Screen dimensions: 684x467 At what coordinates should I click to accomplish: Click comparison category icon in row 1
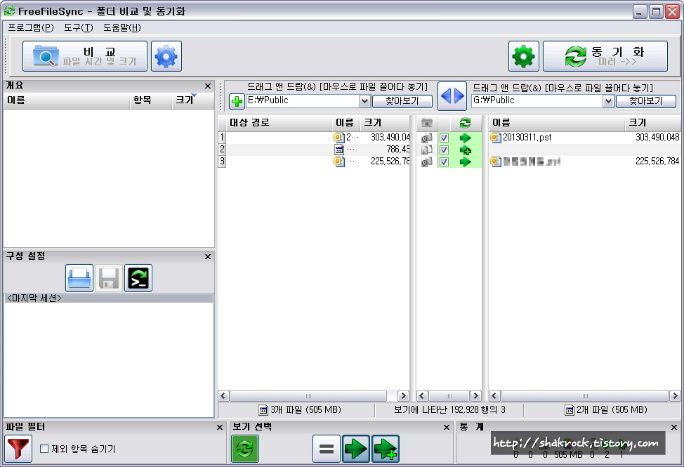click(x=427, y=138)
